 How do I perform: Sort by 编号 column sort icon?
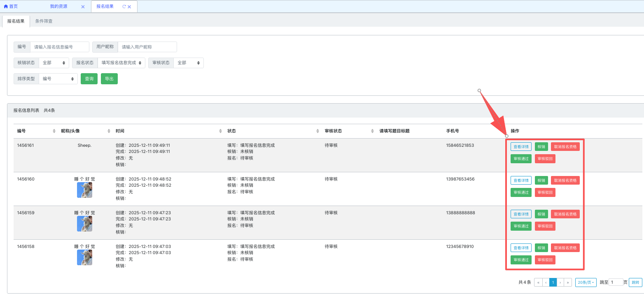54,131
